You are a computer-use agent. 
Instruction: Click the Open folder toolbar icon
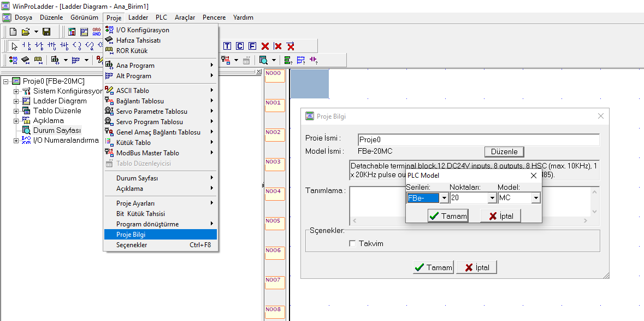26,32
